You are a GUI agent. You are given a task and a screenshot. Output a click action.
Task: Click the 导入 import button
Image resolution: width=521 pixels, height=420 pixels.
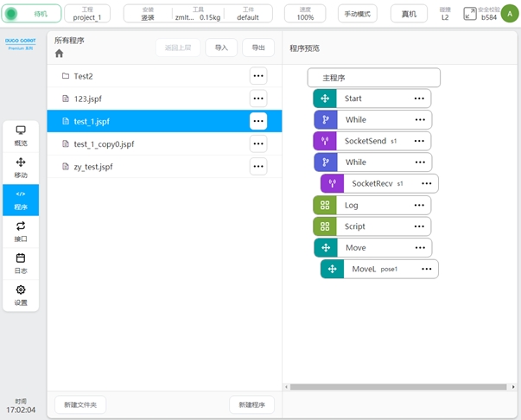(221, 48)
